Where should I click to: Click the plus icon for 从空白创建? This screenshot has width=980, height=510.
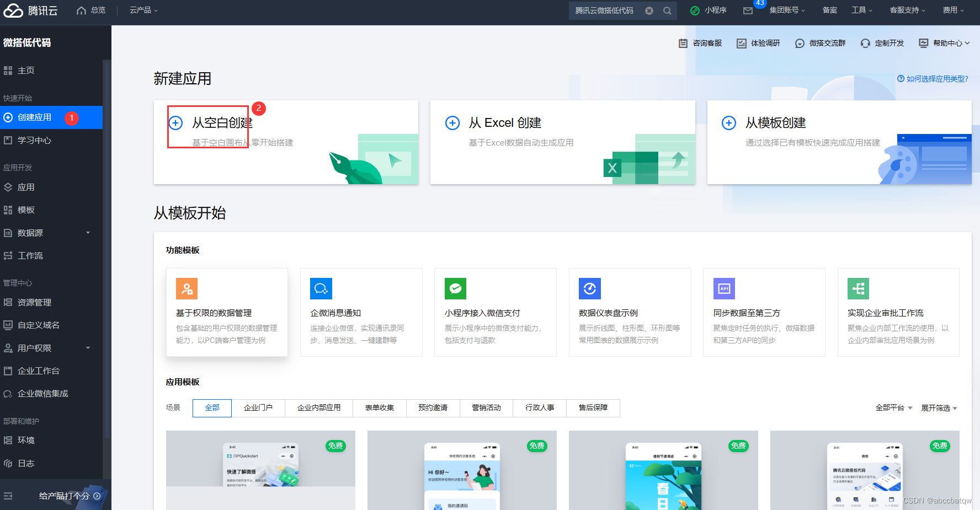[x=175, y=122]
